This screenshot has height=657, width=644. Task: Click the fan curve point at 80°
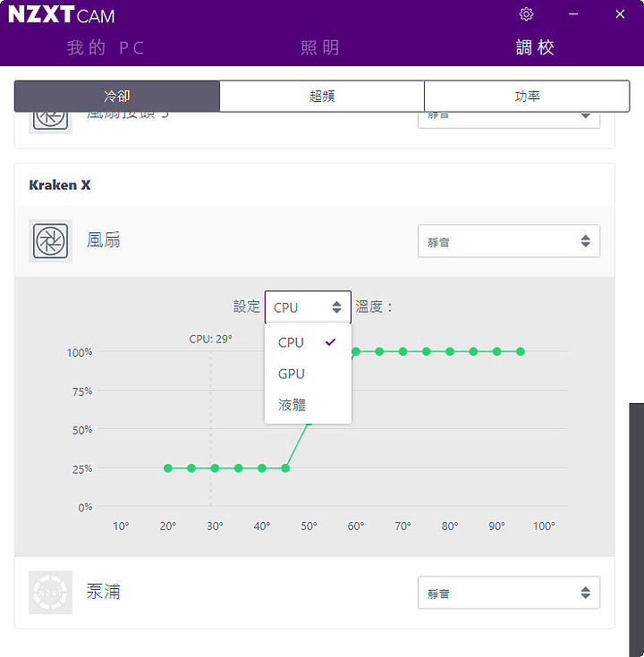[449, 351]
